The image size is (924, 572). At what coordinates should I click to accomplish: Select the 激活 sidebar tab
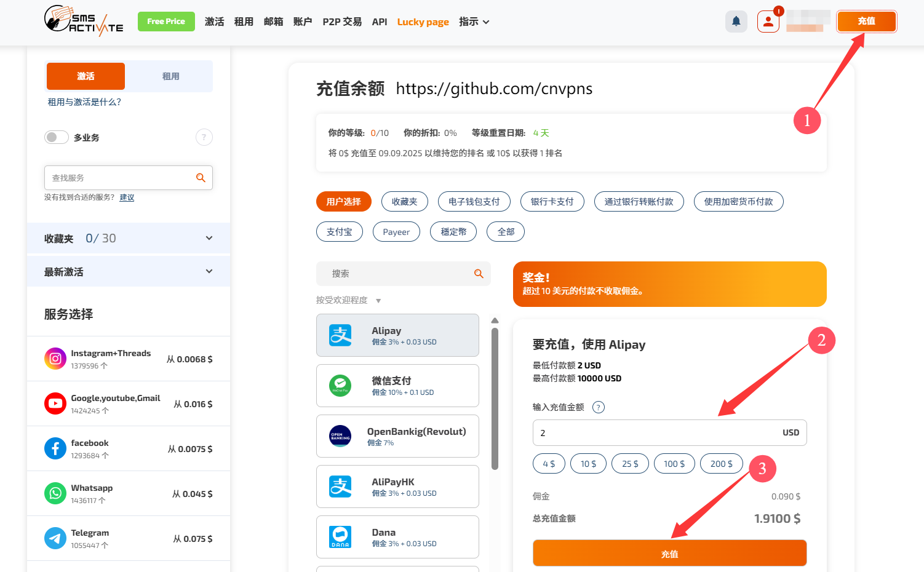(86, 76)
